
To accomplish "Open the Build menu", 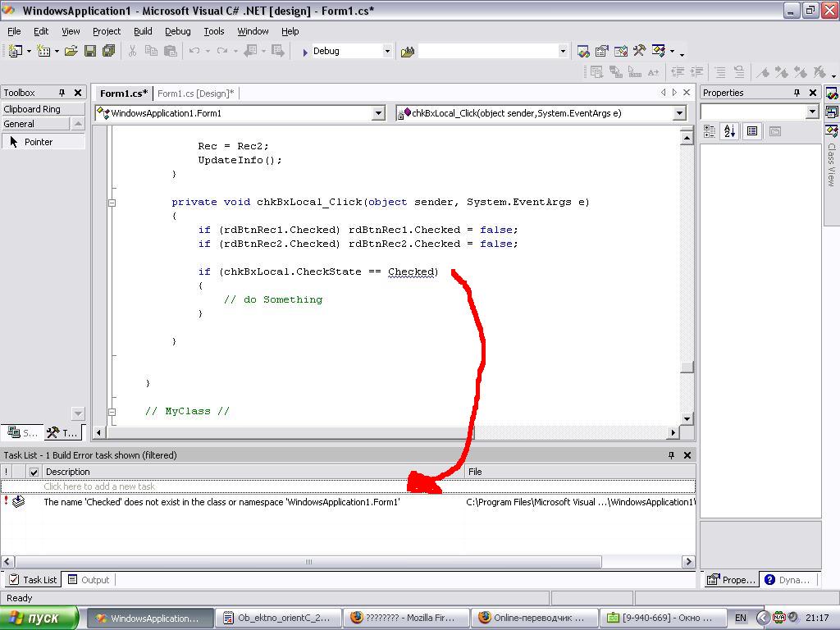I will (x=143, y=31).
